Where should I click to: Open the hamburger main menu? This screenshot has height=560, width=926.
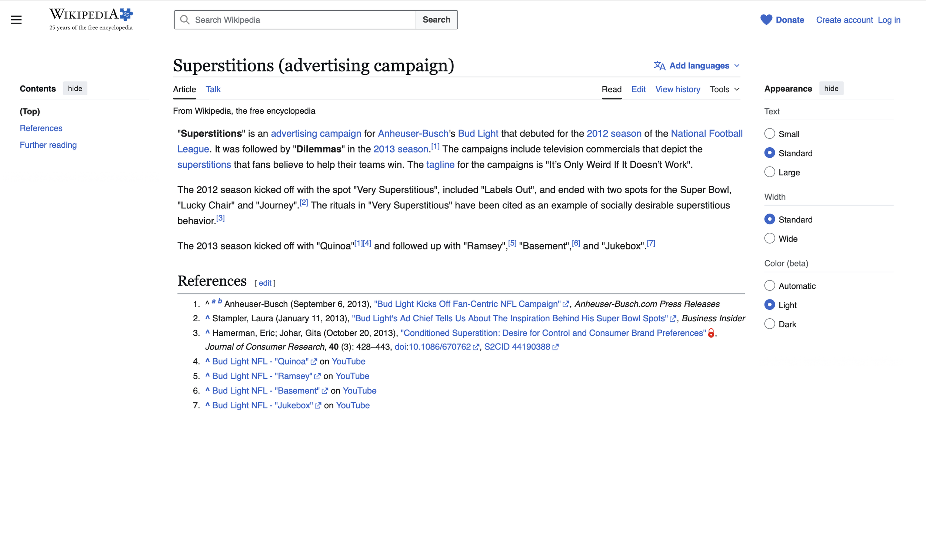[x=16, y=20]
